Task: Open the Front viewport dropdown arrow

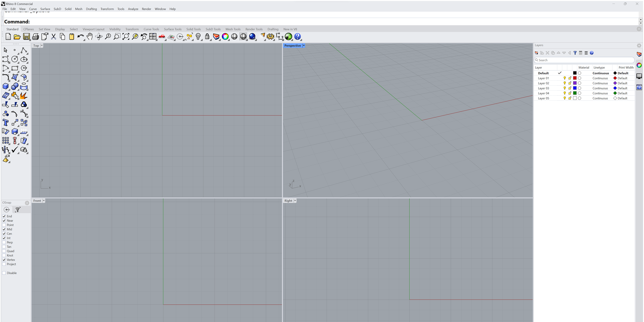Action: pyautogui.click(x=44, y=201)
